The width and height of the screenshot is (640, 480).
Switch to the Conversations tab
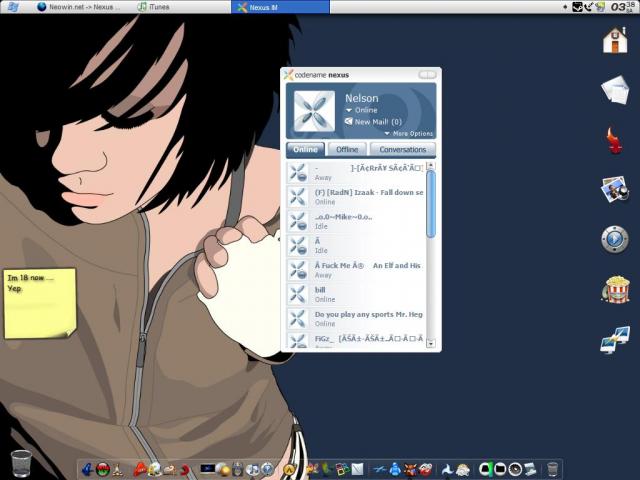tap(402, 149)
